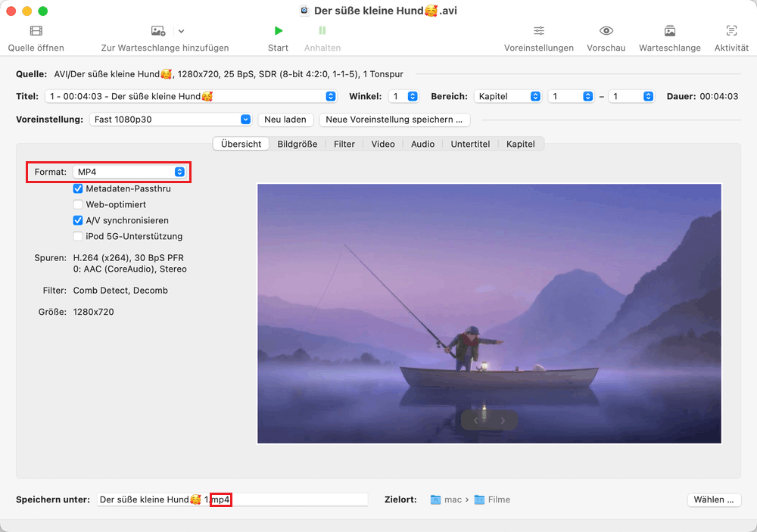The width and height of the screenshot is (757, 532).
Task: Enable iPod 5G-Unterstützung checkbox
Action: tap(78, 236)
